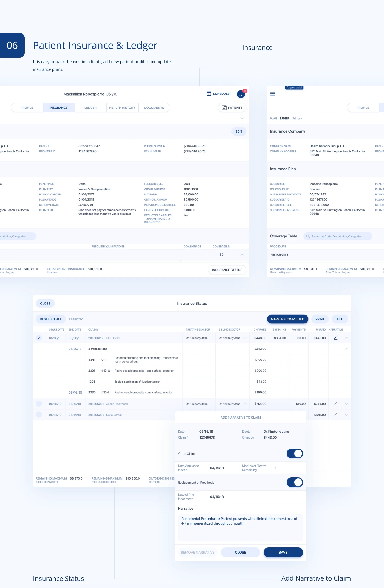The image size is (384, 588).
Task: Close the Insurance Status panel
Action: coord(45,303)
